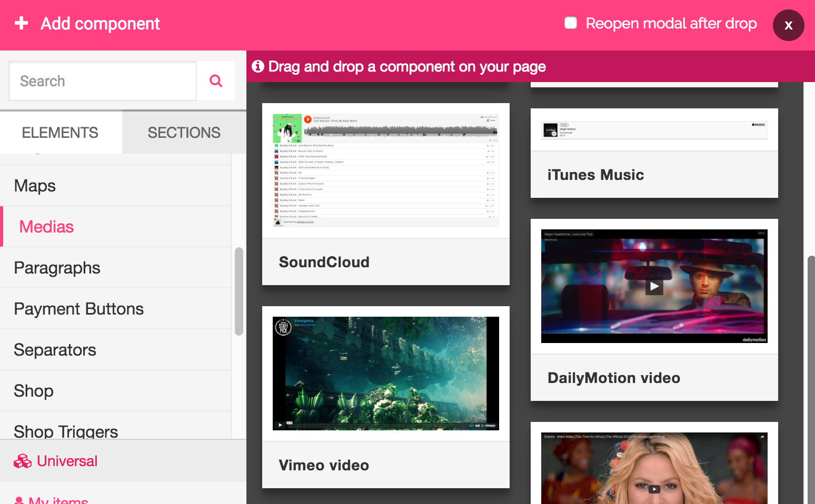Switch to the ELEMENTS tab

coord(60,133)
